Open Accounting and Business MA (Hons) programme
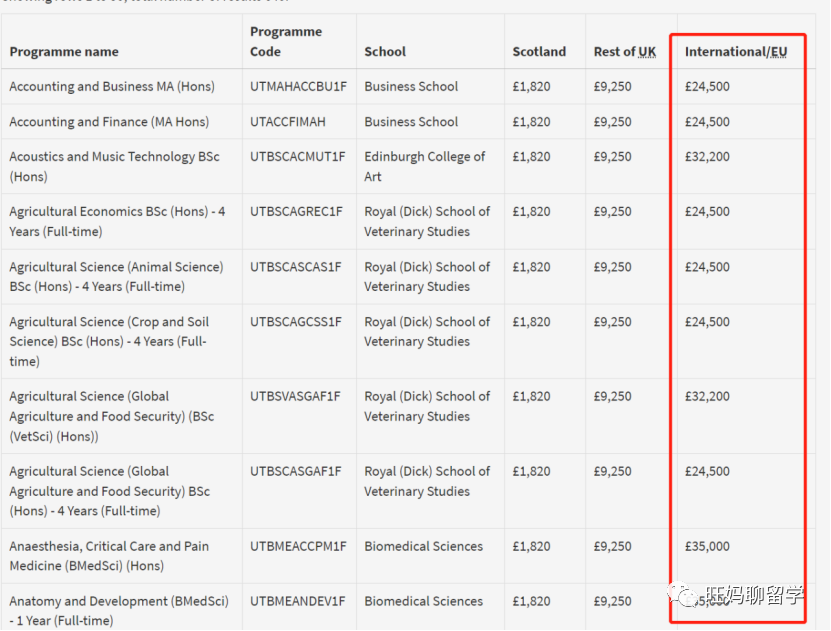Viewport: 831px width, 631px height. 112,87
